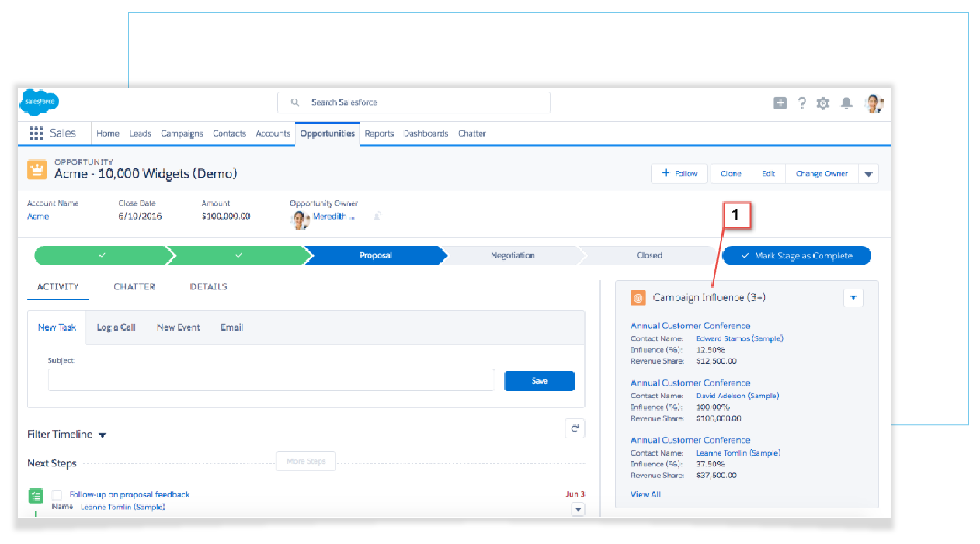Screen dimensions: 980x544
Task: Open the Acme account link
Action: pyautogui.click(x=38, y=217)
